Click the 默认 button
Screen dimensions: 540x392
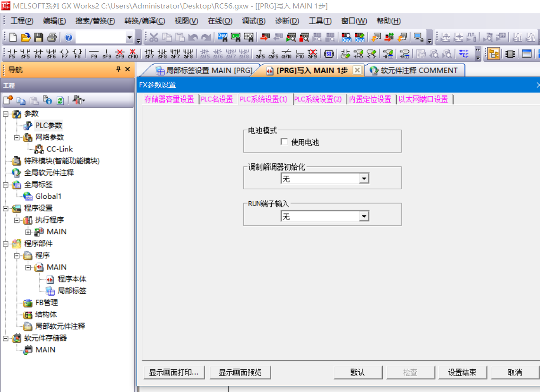coord(358,372)
